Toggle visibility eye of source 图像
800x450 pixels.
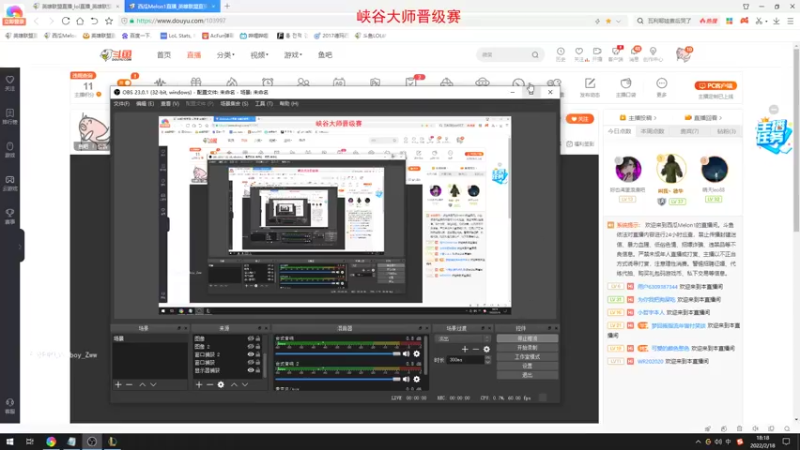click(x=251, y=338)
